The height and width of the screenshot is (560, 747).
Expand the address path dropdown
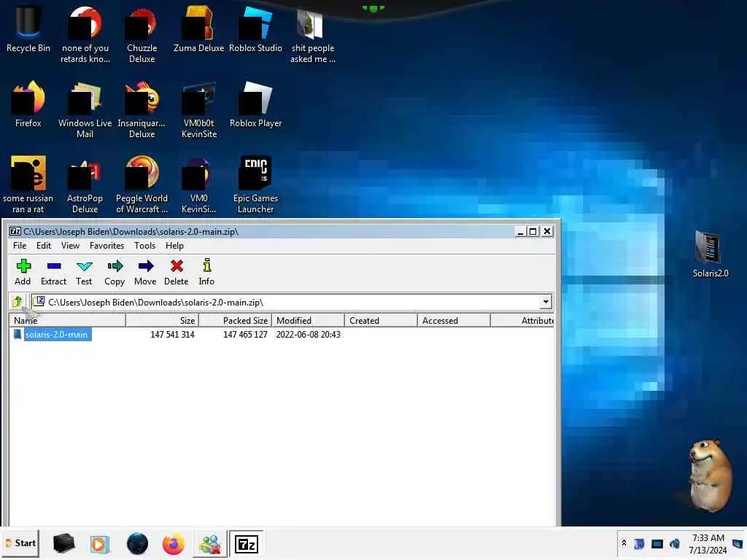[546, 302]
